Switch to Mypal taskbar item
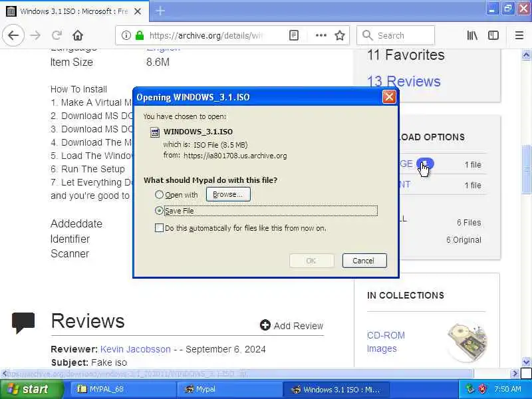This screenshot has height=399, width=532. point(229,389)
